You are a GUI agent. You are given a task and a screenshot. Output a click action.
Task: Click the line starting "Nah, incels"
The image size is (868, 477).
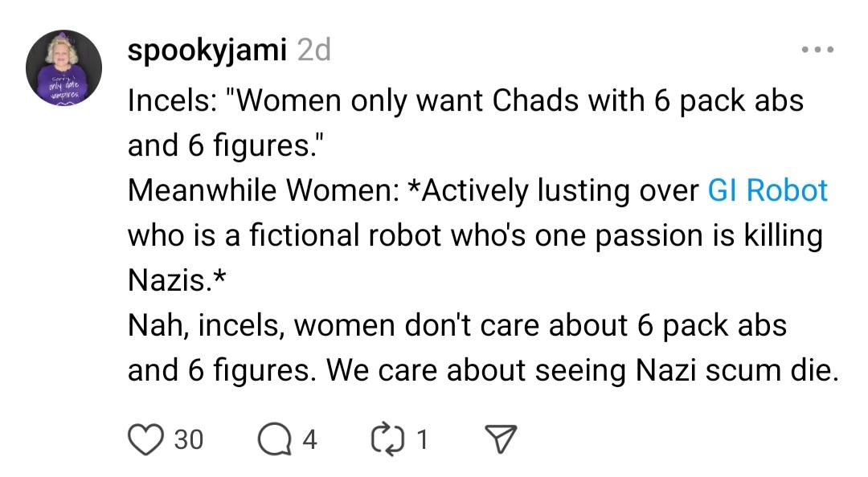[x=457, y=325]
